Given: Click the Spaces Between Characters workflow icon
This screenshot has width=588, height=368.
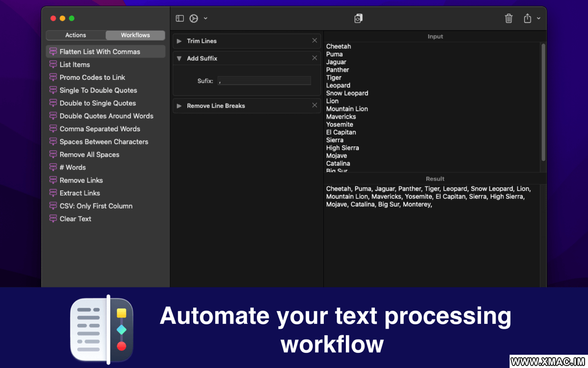Looking at the screenshot, I should click(x=53, y=142).
